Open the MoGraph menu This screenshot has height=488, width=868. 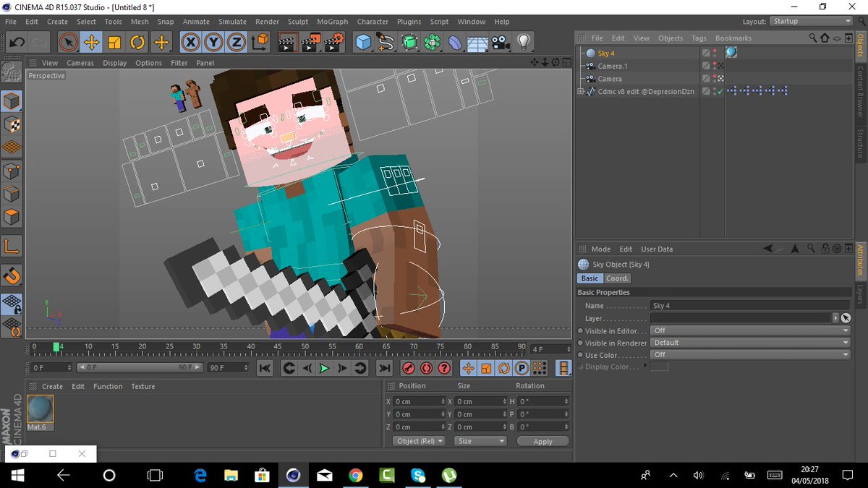pyautogui.click(x=332, y=22)
